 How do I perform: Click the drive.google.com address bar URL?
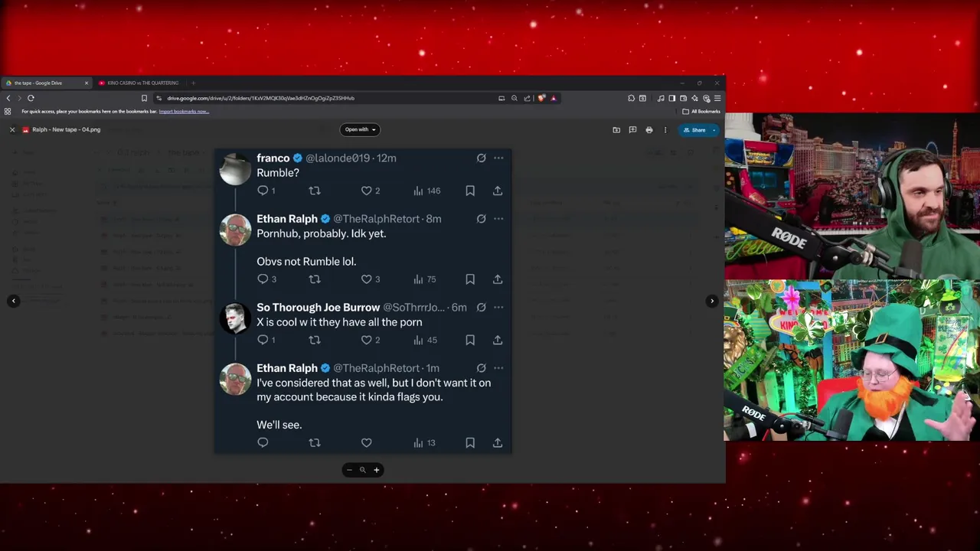click(260, 98)
